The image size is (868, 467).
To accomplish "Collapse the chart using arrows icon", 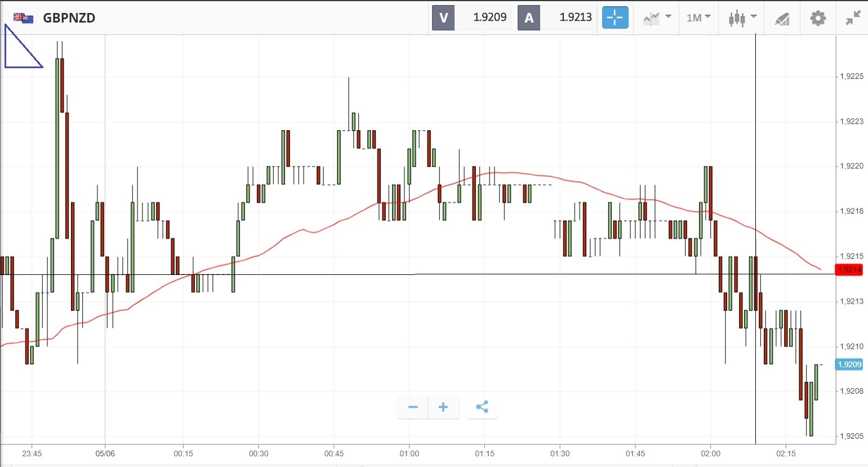I will pyautogui.click(x=853, y=18).
